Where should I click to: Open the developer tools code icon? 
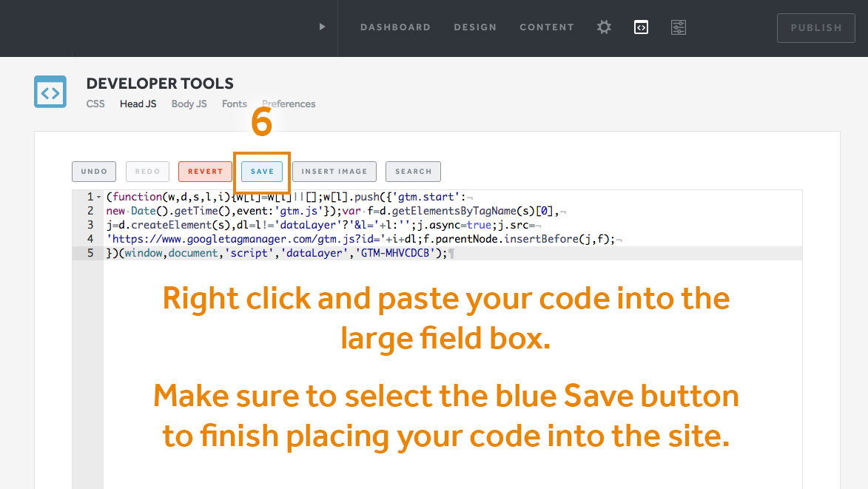point(641,27)
